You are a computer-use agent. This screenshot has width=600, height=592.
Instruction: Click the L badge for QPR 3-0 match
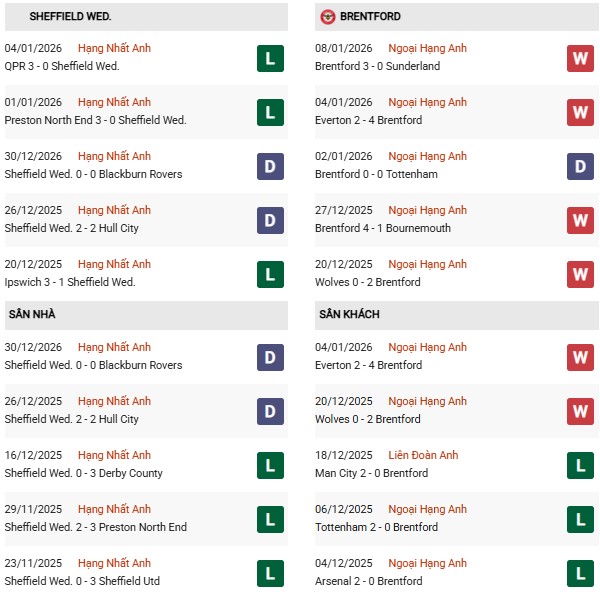(x=270, y=58)
